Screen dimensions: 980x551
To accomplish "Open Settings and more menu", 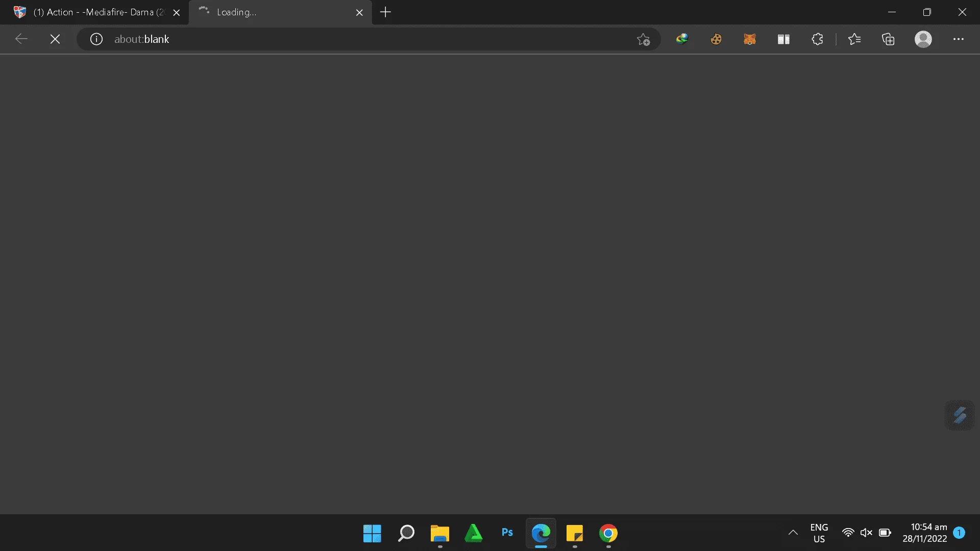I will (x=959, y=39).
